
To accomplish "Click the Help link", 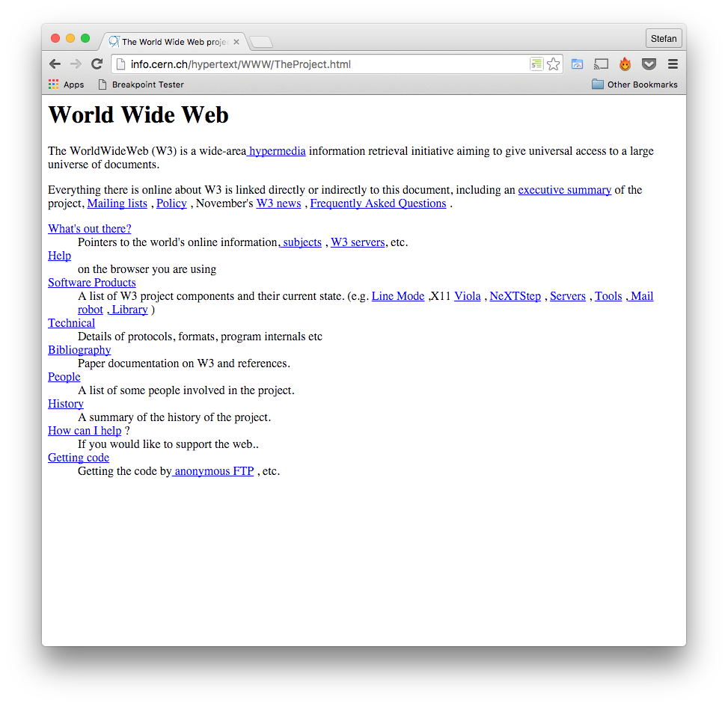I will tap(59, 256).
